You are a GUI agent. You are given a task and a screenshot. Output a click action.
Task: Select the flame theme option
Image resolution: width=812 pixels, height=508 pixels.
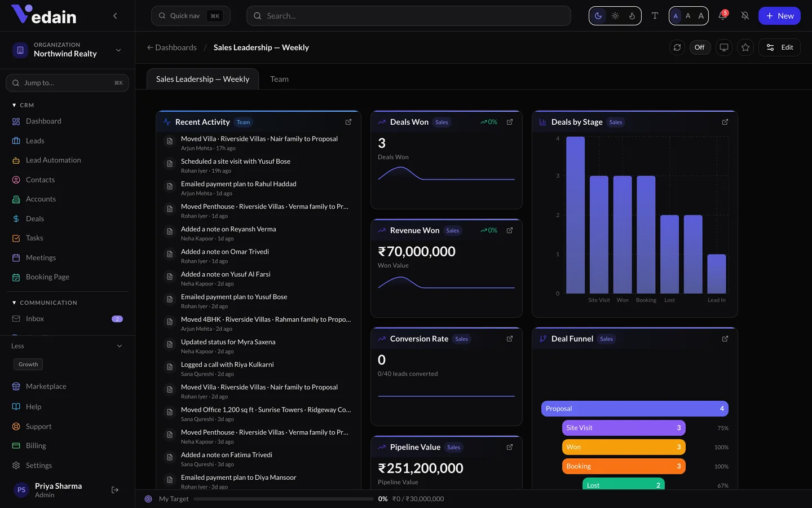[632, 16]
